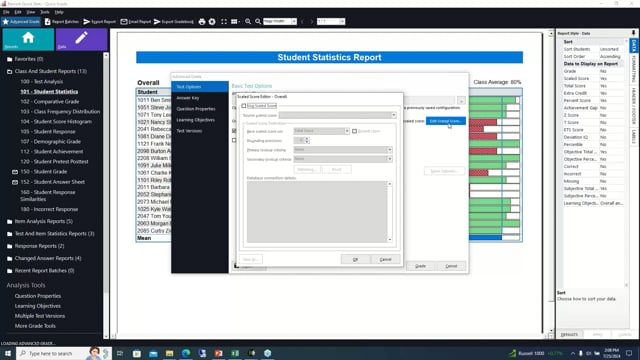Expand Changed Answer Reports folder

(x=44, y=258)
